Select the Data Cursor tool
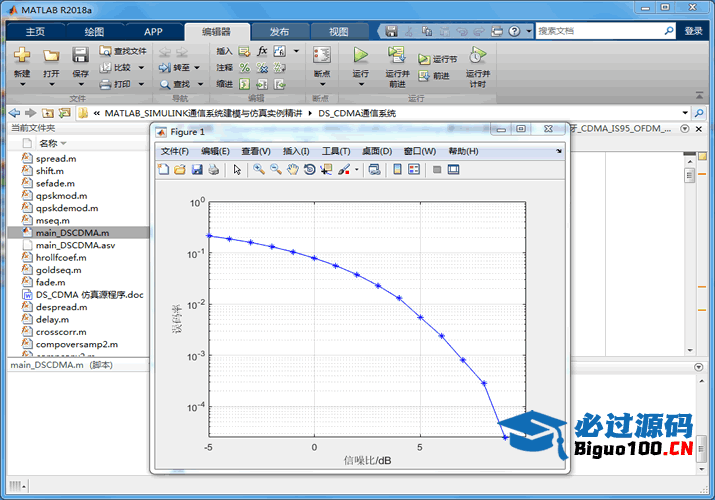This screenshot has width=715, height=500. point(327,170)
